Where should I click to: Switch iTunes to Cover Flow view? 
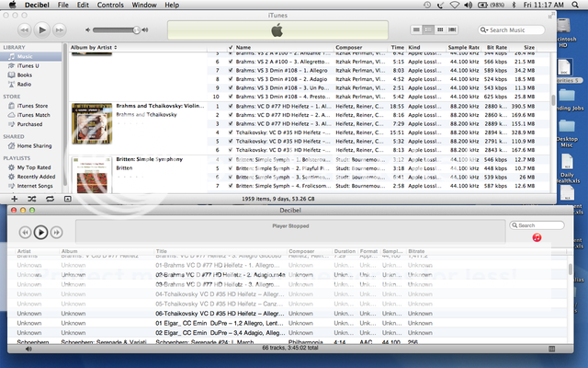click(x=452, y=29)
